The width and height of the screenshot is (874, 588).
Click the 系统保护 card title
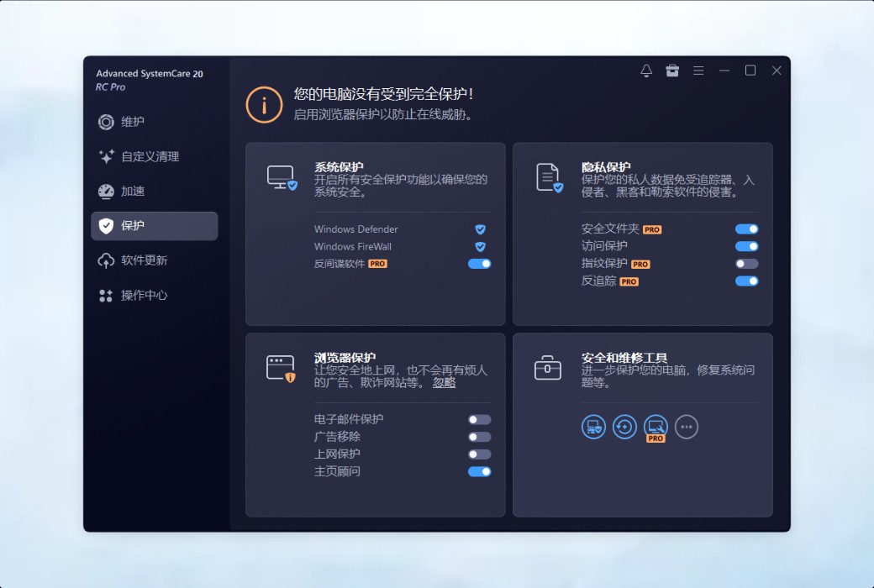tap(339, 166)
